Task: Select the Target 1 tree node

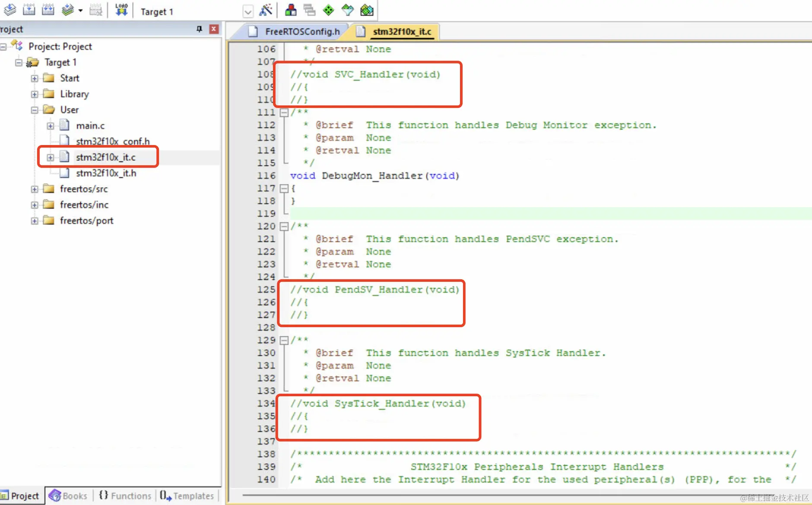Action: (x=60, y=63)
